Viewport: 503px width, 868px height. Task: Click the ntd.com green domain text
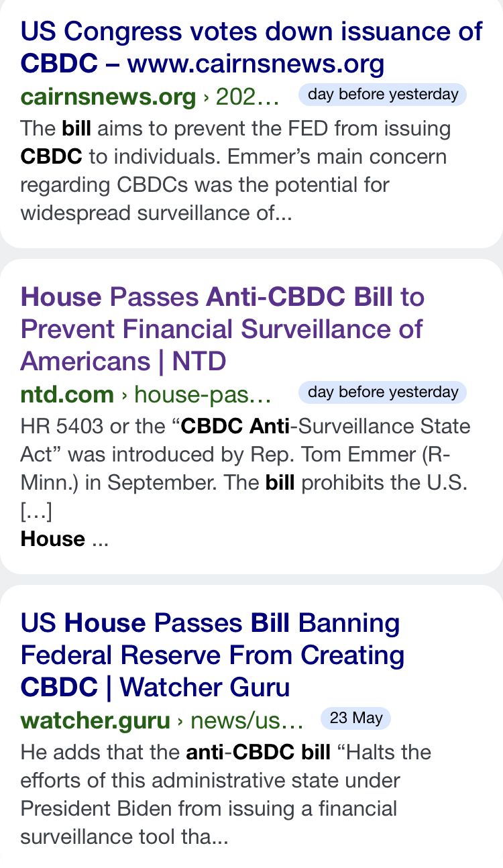point(67,394)
